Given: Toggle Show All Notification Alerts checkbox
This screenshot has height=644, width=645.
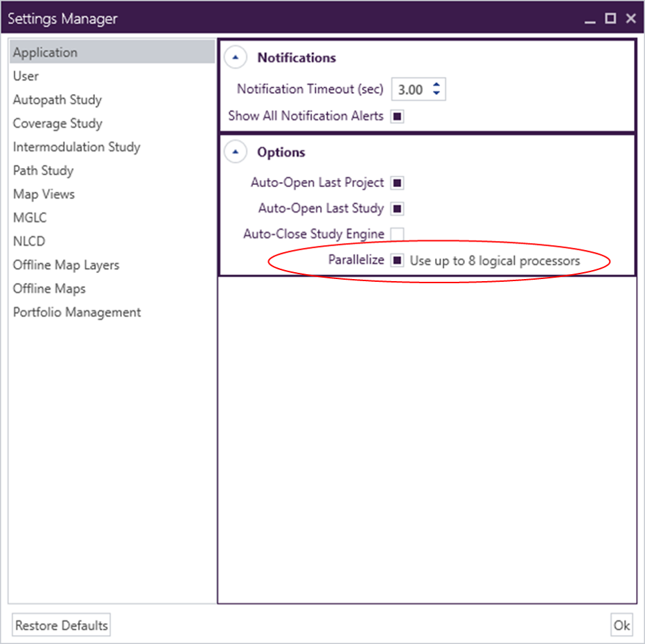Looking at the screenshot, I should pos(397,116).
